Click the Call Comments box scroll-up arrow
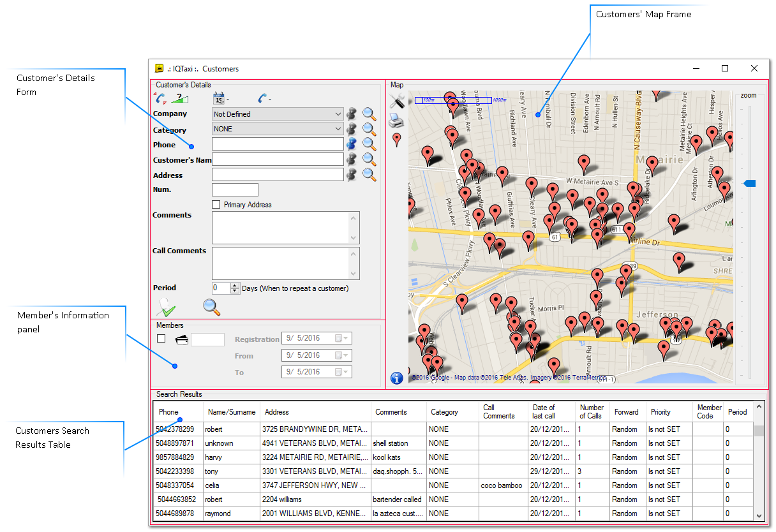This screenshot has width=776, height=532. click(354, 253)
